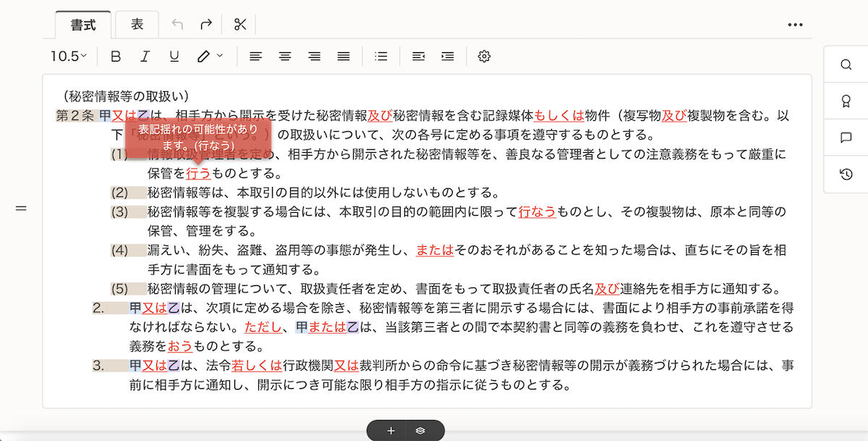The height and width of the screenshot is (441, 868).
Task: Open formatting settings gear
Action: (x=485, y=56)
